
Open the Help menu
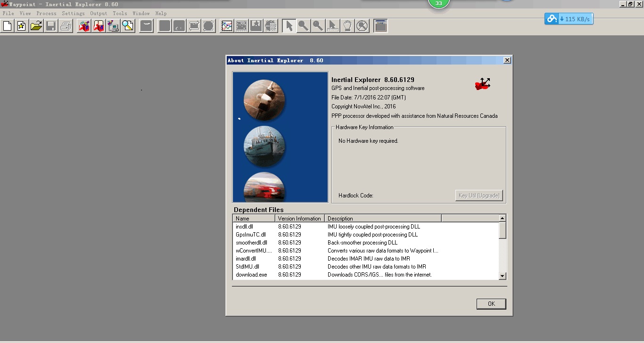[x=161, y=13]
